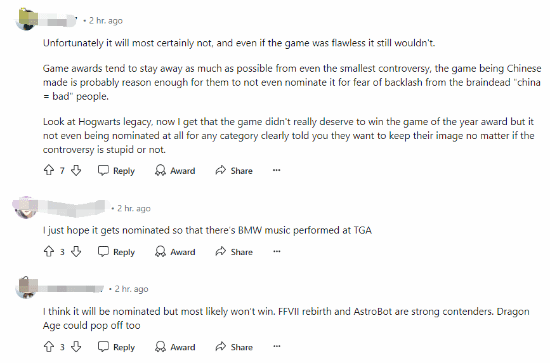The width and height of the screenshot is (550, 363).
Task: Upvote the FFVII rebirth comment
Action: tap(49, 347)
